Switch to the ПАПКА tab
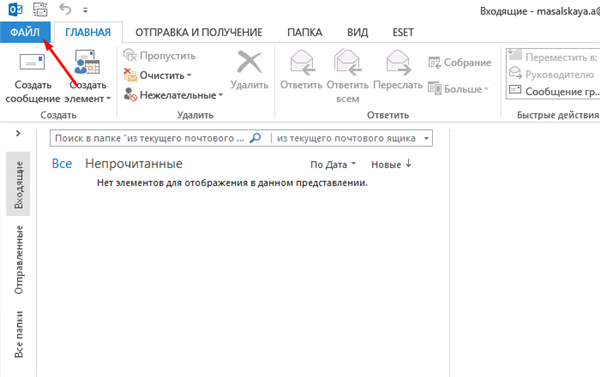The height and width of the screenshot is (377, 600). (305, 33)
